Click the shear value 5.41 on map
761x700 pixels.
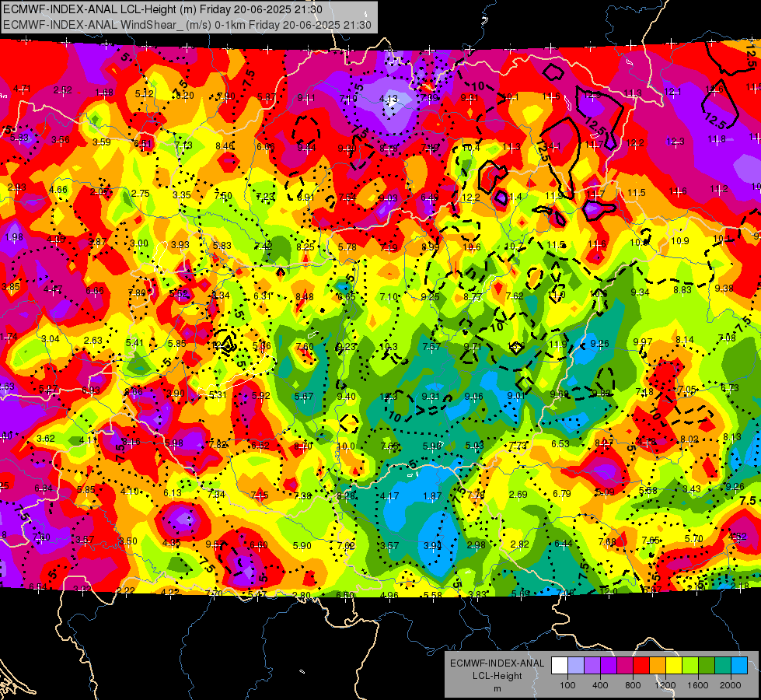click(134, 342)
